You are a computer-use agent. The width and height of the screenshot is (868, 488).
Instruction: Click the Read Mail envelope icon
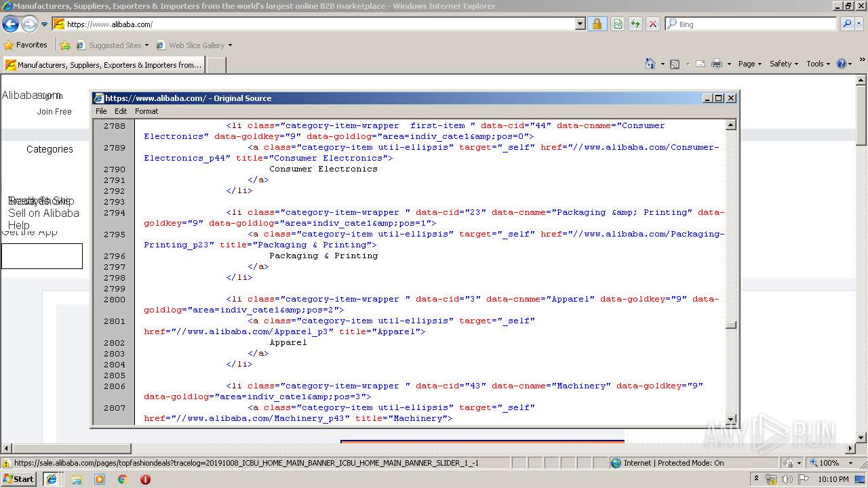700,64
